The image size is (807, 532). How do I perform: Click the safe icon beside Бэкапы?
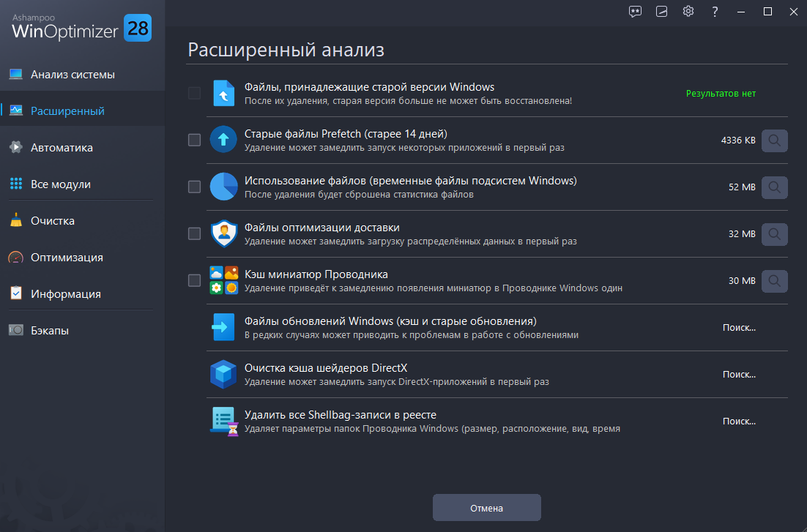point(16,330)
